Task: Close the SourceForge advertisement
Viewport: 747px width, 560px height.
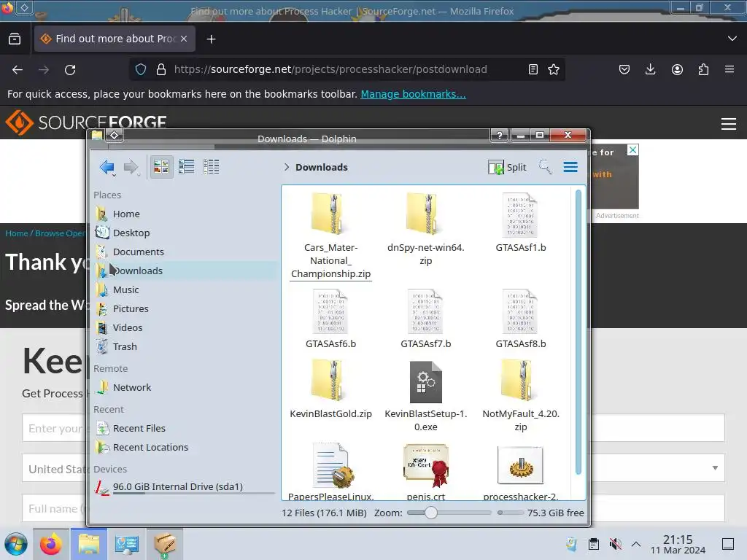Action: (632, 150)
